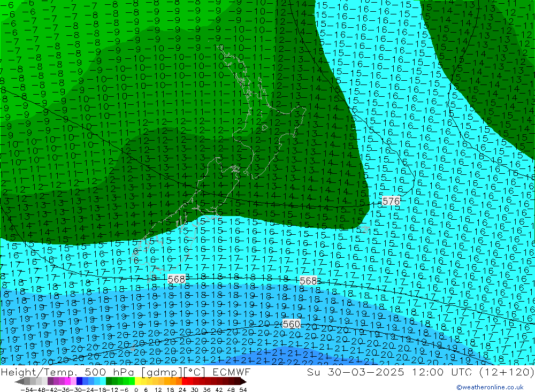Click the left 568 contour label
Image resolution: width=535 pixels, height=392 pixels.
(x=177, y=279)
